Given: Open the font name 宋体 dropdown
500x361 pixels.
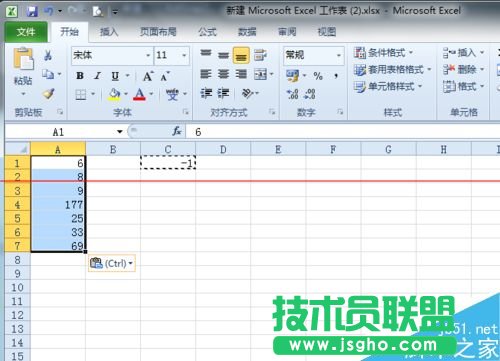Looking at the screenshot, I should [x=148, y=55].
